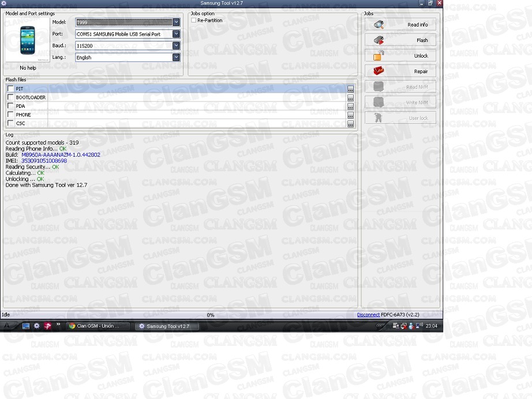532x399 pixels.
Task: Check the PHONE flash file box
Action: tap(10, 115)
